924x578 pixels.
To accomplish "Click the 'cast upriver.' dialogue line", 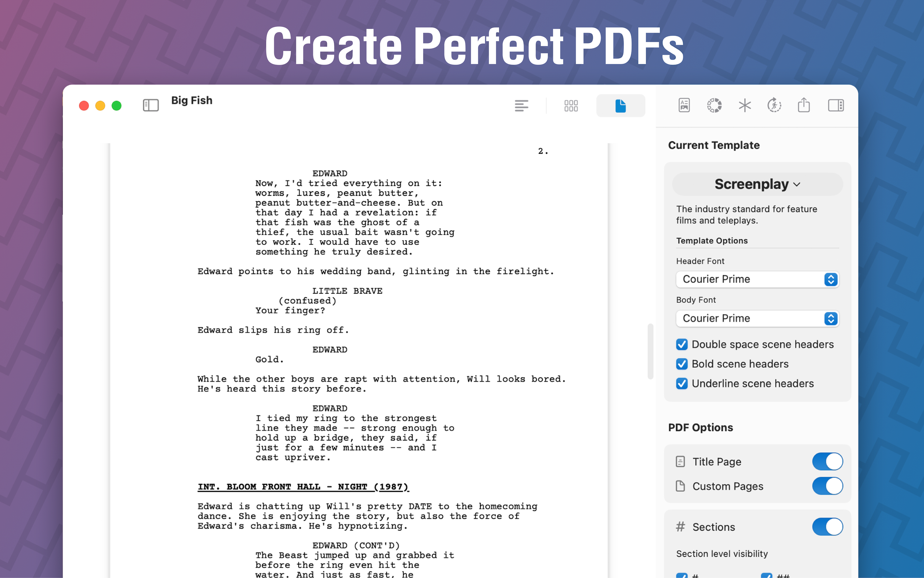I will pos(293,458).
